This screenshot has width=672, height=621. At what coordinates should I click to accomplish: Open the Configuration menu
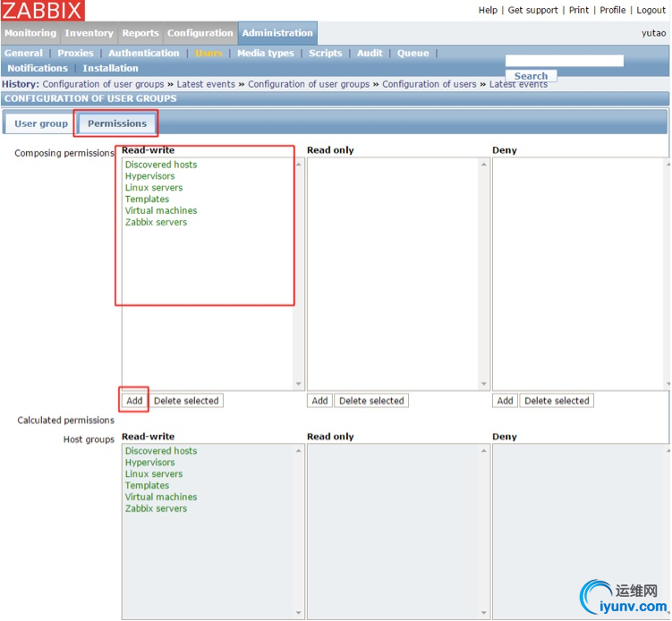point(200,33)
